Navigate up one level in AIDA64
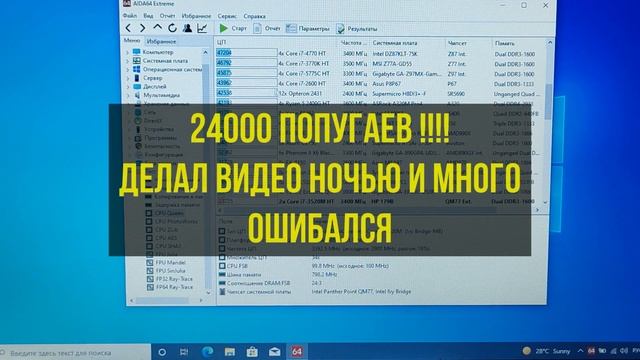Image resolution: width=640 pixels, height=360 pixels. [157, 28]
